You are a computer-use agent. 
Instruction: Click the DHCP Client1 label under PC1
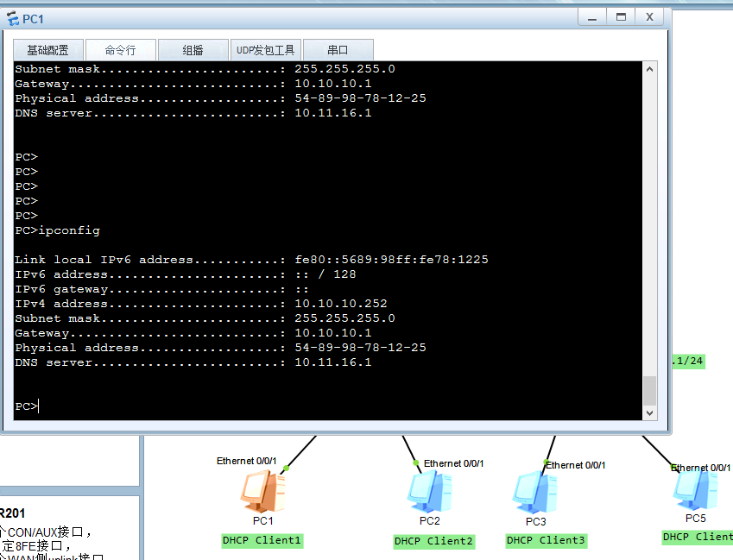(x=262, y=539)
